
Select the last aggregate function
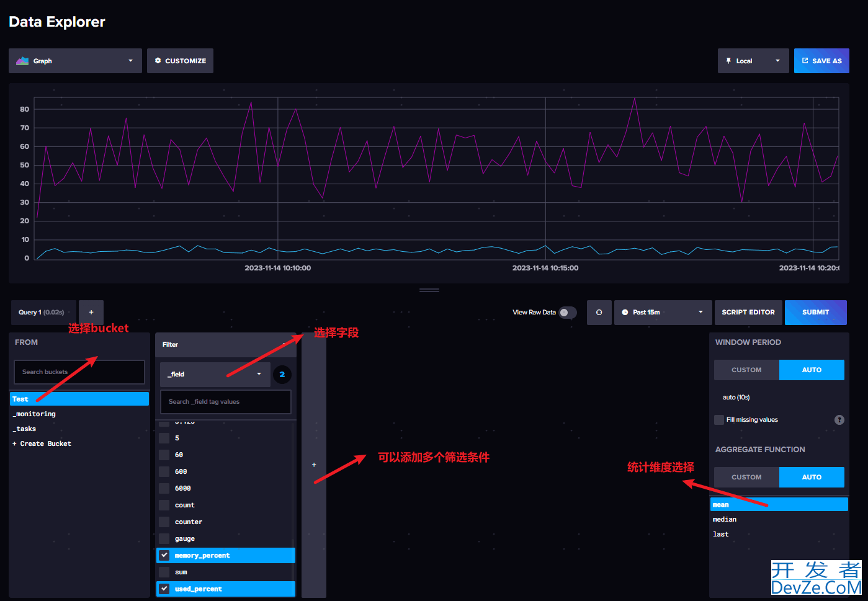coord(779,534)
